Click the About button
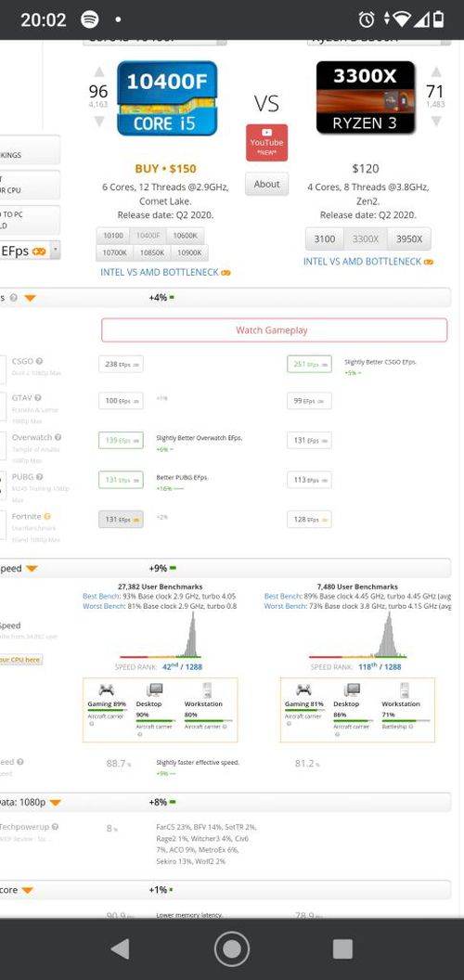 pyautogui.click(x=267, y=184)
